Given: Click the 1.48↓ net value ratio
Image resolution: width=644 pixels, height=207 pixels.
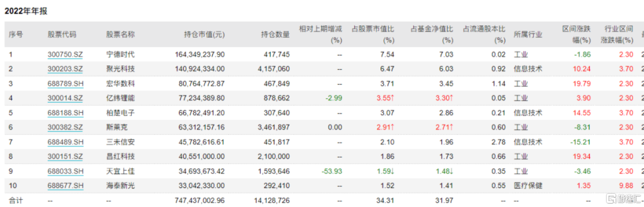Looking at the screenshot, I should click(x=445, y=171).
